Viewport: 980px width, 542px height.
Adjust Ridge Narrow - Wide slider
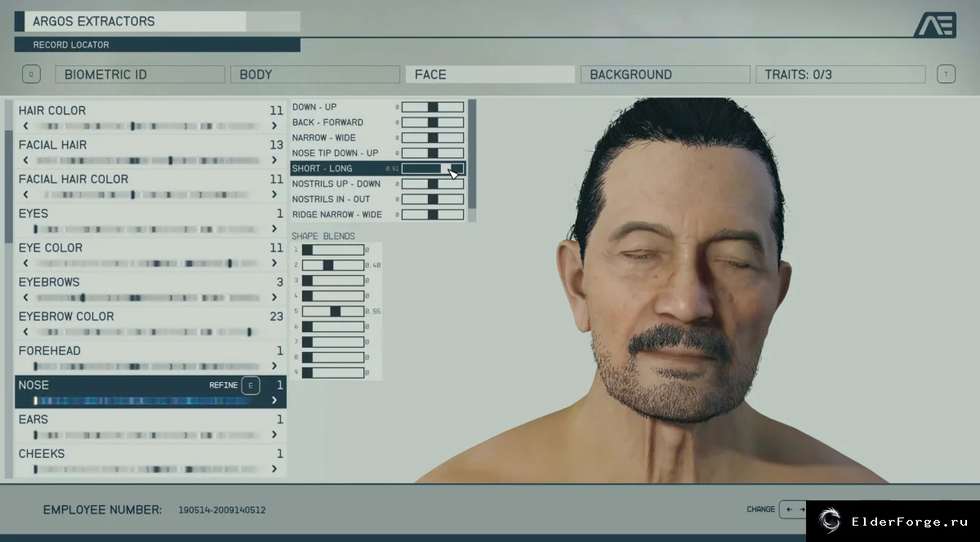tap(433, 215)
